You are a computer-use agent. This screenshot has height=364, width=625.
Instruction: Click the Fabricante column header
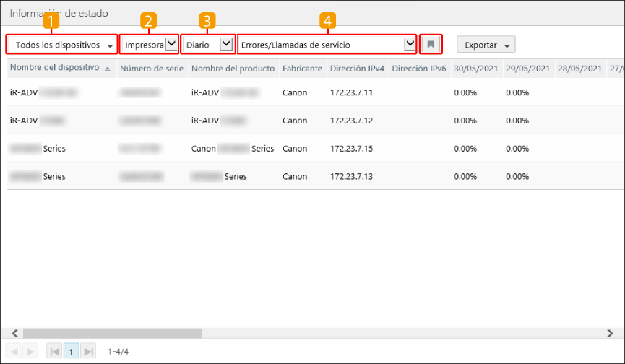[x=302, y=69]
